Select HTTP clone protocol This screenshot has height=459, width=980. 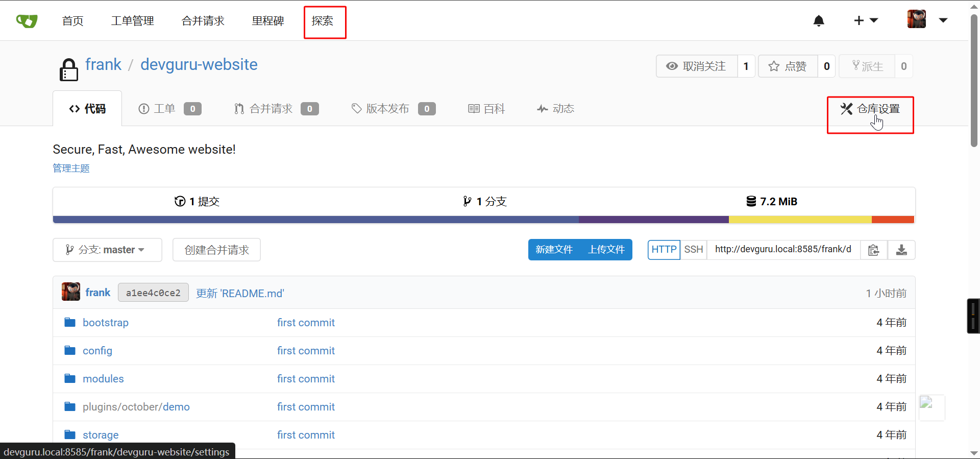[x=664, y=250]
